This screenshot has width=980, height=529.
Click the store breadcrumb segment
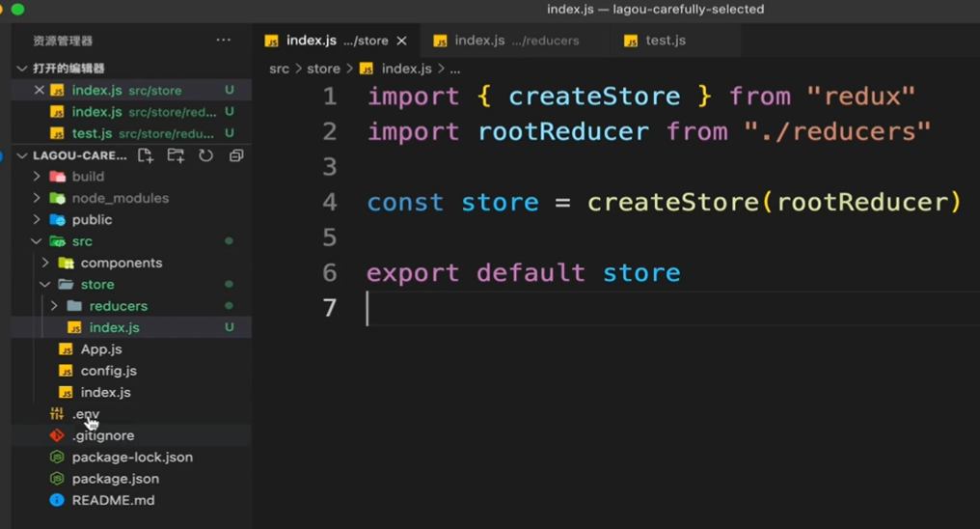(x=323, y=69)
